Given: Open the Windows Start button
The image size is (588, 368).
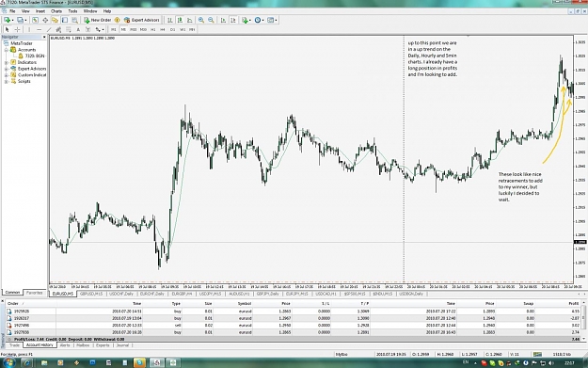Looking at the screenshot, I should (x=8, y=362).
